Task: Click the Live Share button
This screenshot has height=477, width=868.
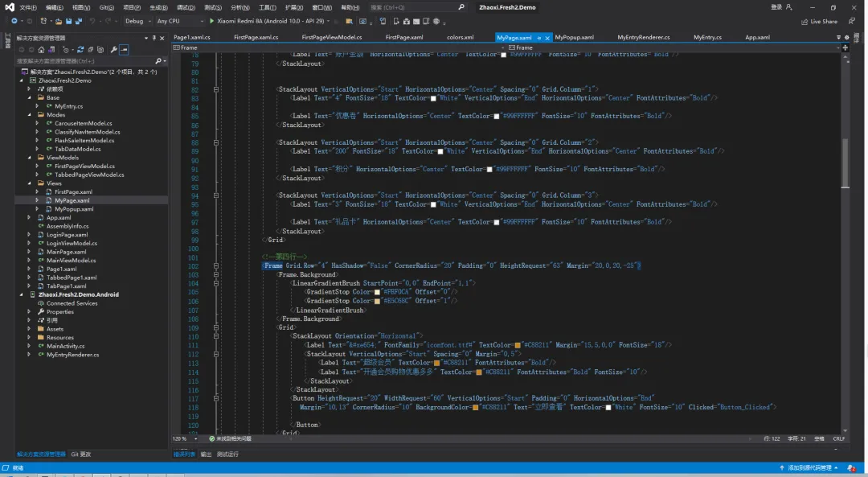Action: 819,22
